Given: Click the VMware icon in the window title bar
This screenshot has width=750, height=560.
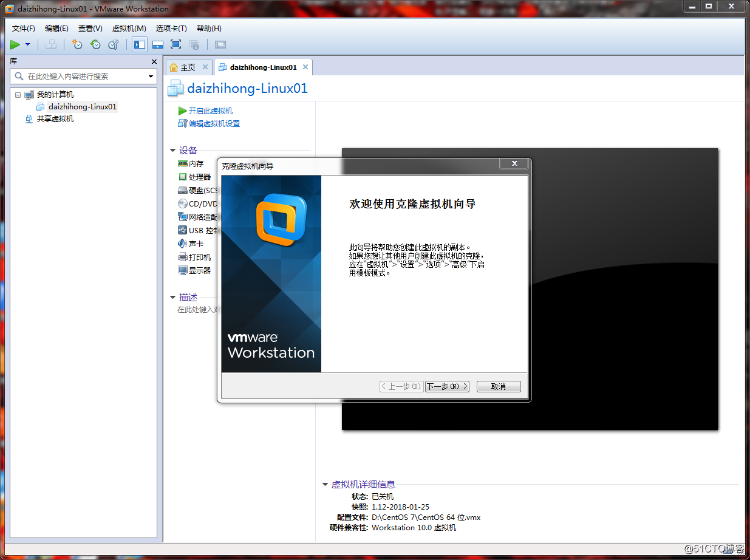Looking at the screenshot, I should tap(10, 9).
